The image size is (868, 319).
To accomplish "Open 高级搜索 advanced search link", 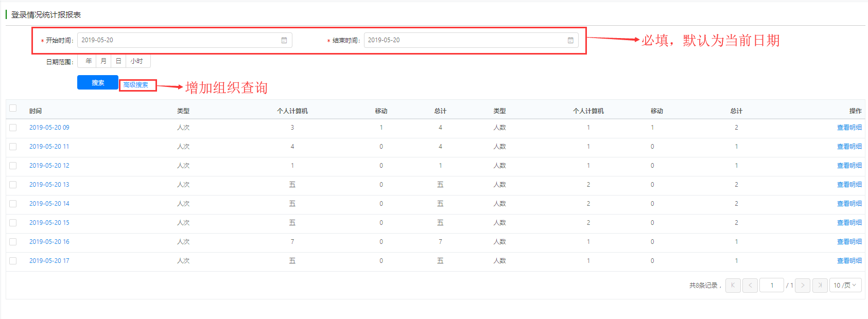I will point(136,85).
